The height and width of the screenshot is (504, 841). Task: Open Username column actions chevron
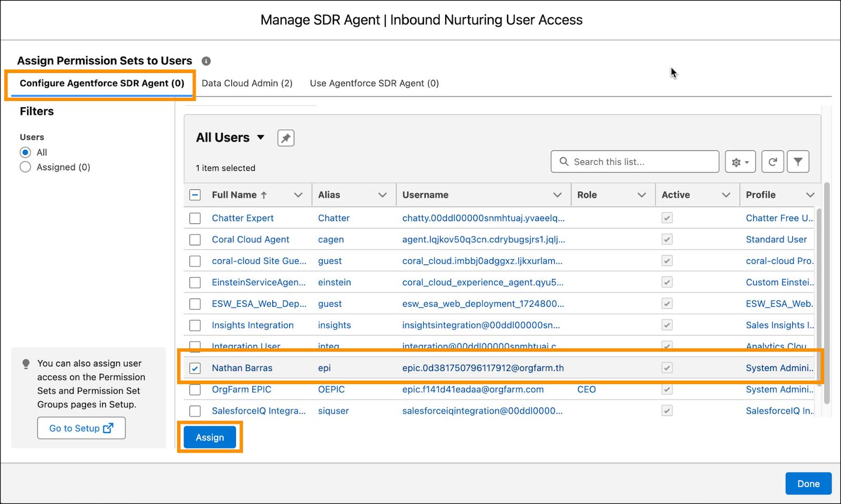(557, 195)
